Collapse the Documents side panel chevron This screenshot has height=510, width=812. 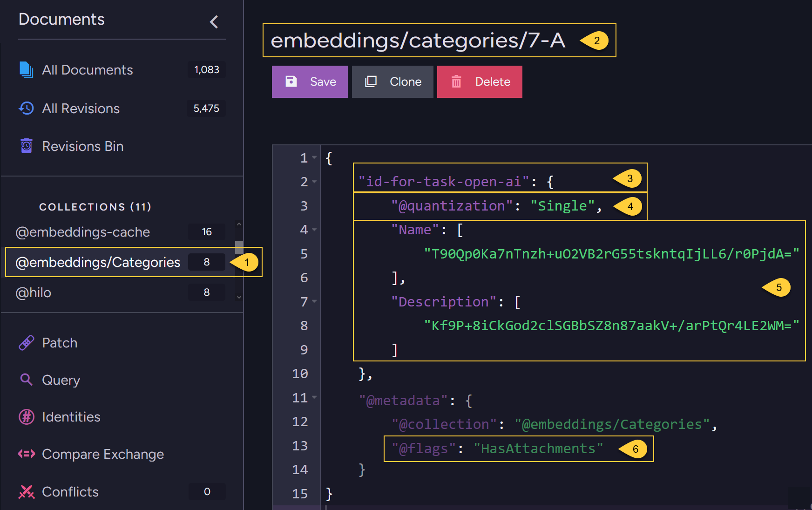coord(214,21)
